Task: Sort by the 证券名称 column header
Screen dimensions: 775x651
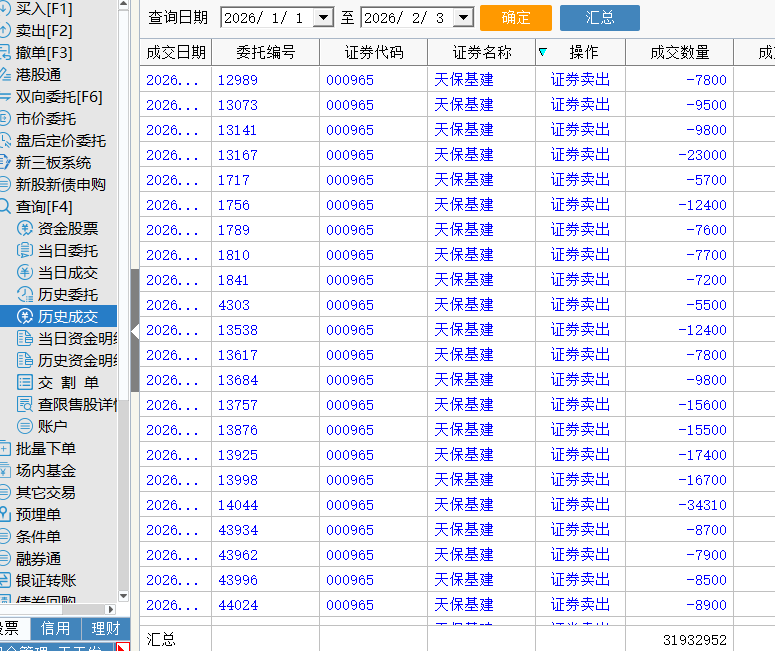Action: [x=481, y=52]
